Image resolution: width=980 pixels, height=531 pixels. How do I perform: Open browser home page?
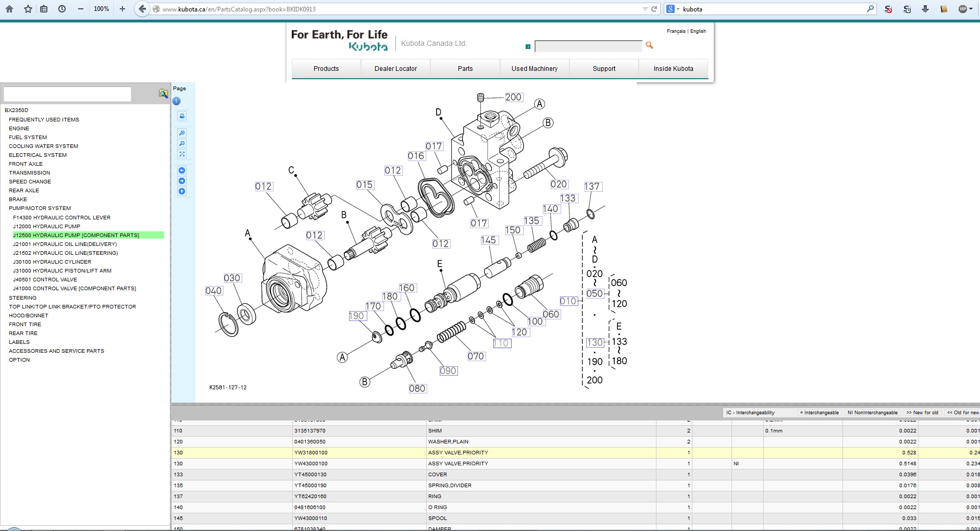(9, 9)
